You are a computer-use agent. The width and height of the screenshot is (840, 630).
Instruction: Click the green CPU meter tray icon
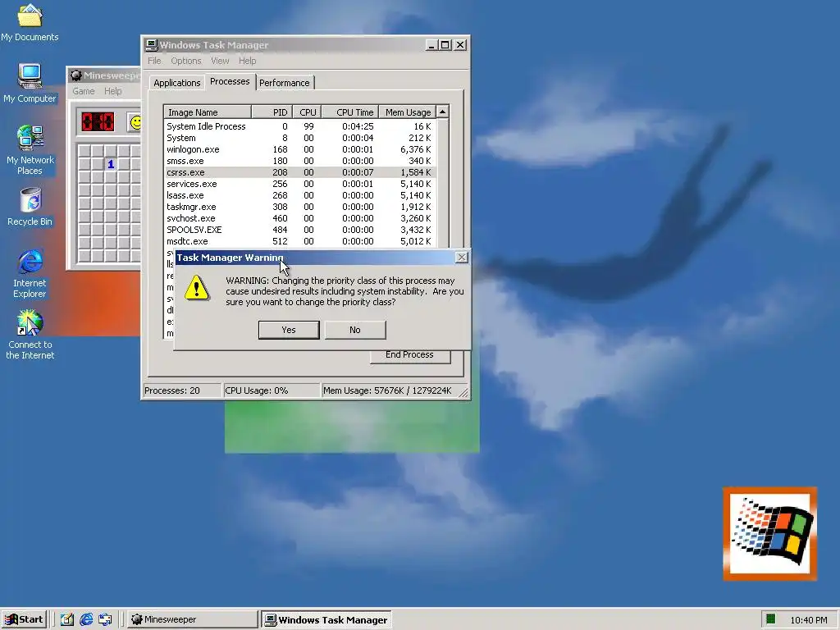[x=771, y=619]
